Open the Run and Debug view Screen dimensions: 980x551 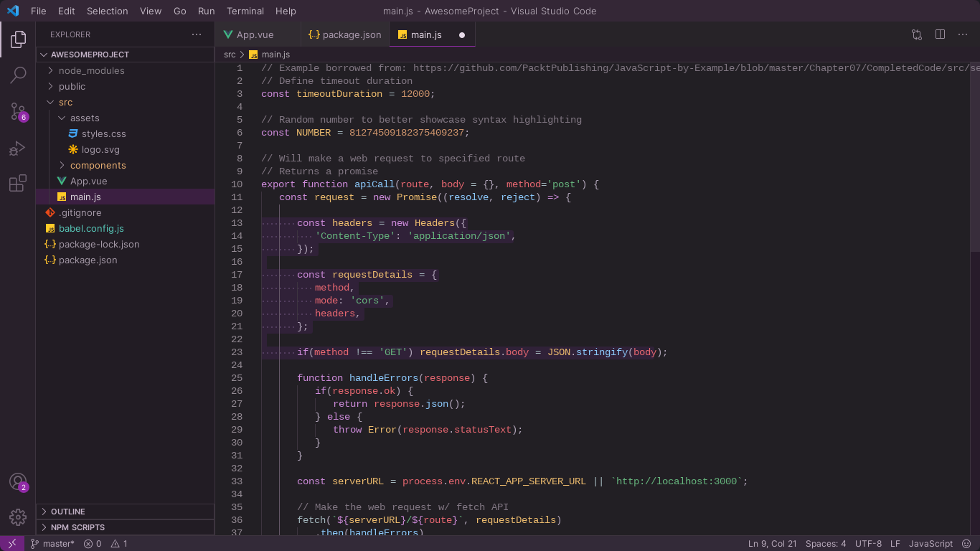coord(18,148)
